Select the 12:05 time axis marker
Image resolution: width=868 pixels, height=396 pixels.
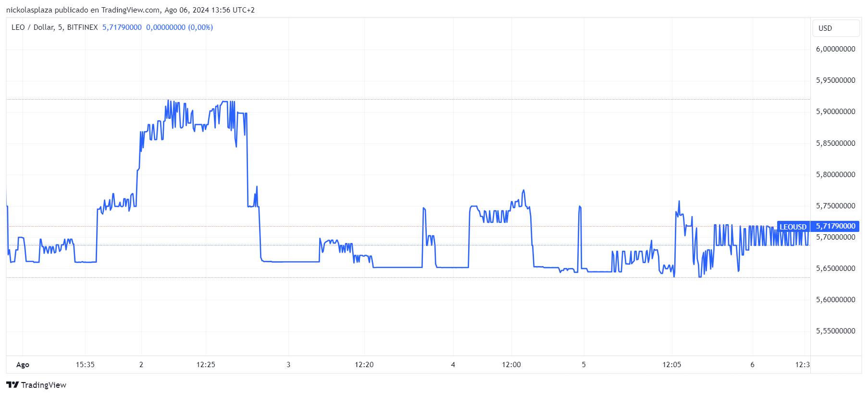click(x=672, y=365)
